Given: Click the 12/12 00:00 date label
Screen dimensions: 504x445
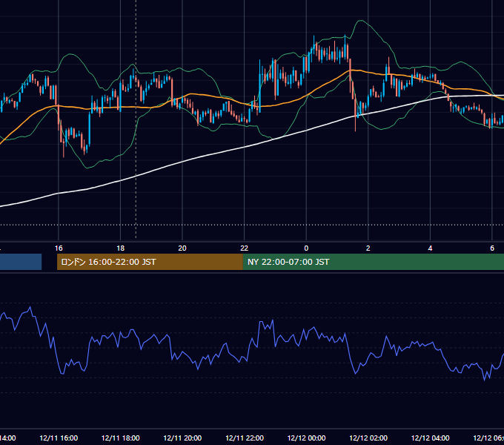Looking at the screenshot, I should 306,438.
